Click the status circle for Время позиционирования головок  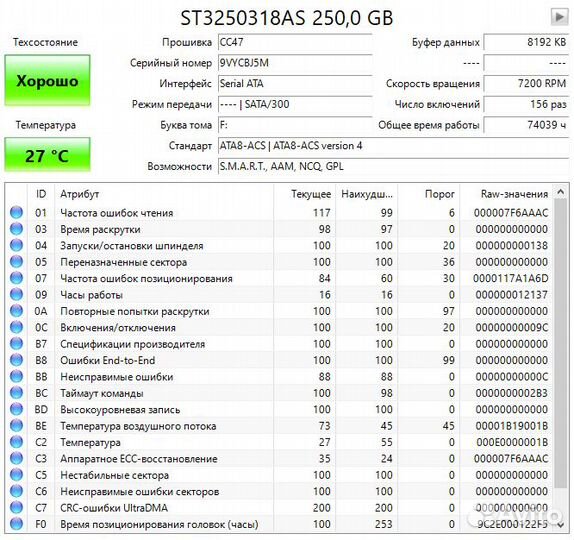(16, 524)
